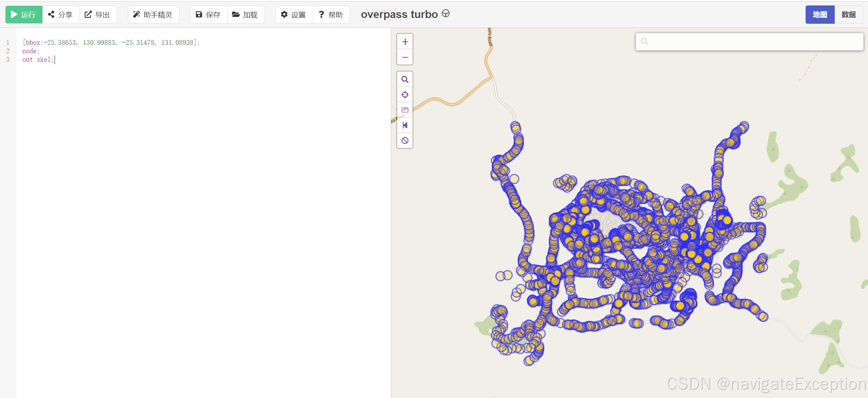This screenshot has height=398, width=868.
Task: Switch to the 数据 data tab
Action: tap(848, 15)
